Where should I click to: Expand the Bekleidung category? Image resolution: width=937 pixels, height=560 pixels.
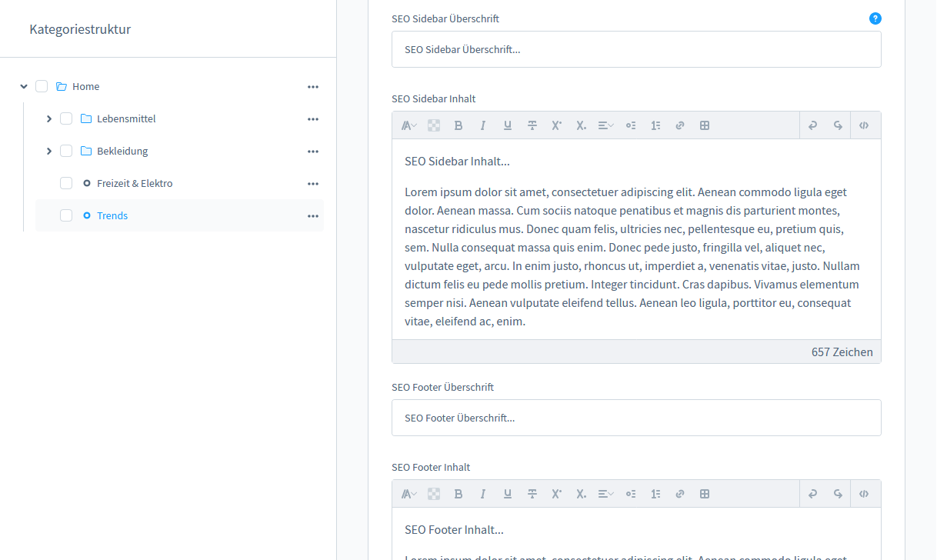tap(48, 151)
